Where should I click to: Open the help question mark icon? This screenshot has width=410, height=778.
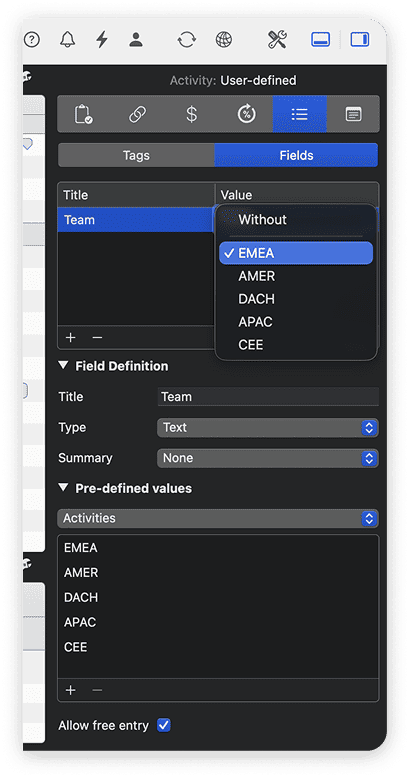click(32, 40)
